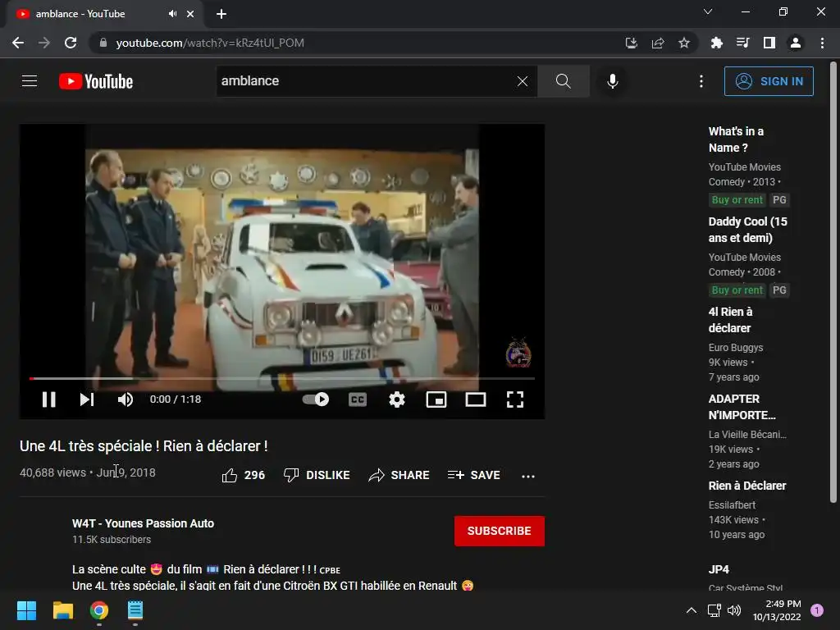The image size is (840, 630).
Task: Click Buy or rent under Daddy Cool
Action: pos(737,290)
